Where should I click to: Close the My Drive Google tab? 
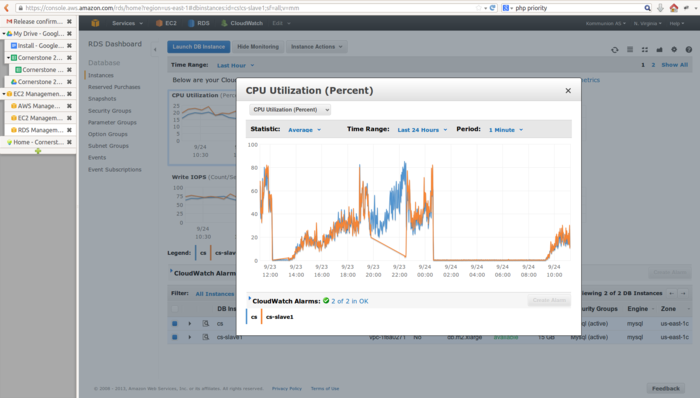[69, 33]
